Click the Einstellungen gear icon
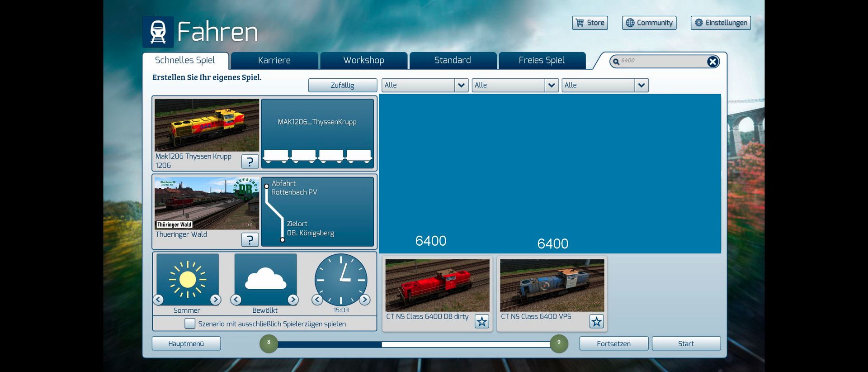This screenshot has height=372, width=868. point(698,23)
